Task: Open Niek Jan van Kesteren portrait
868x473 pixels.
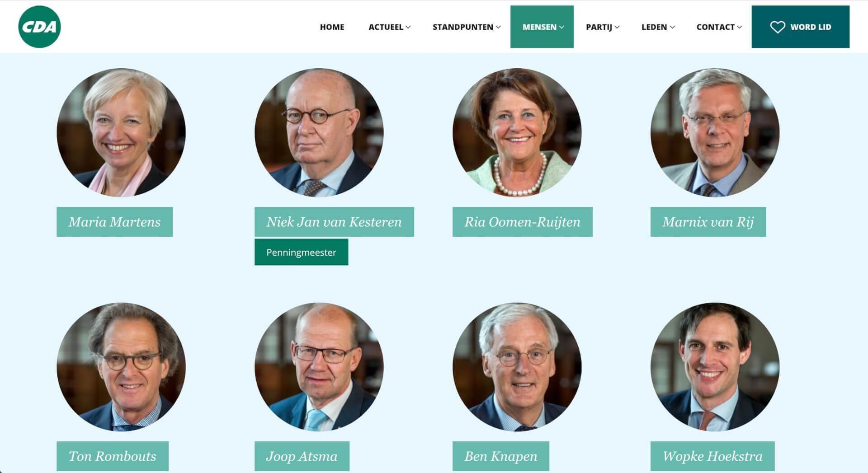Action: click(x=319, y=132)
